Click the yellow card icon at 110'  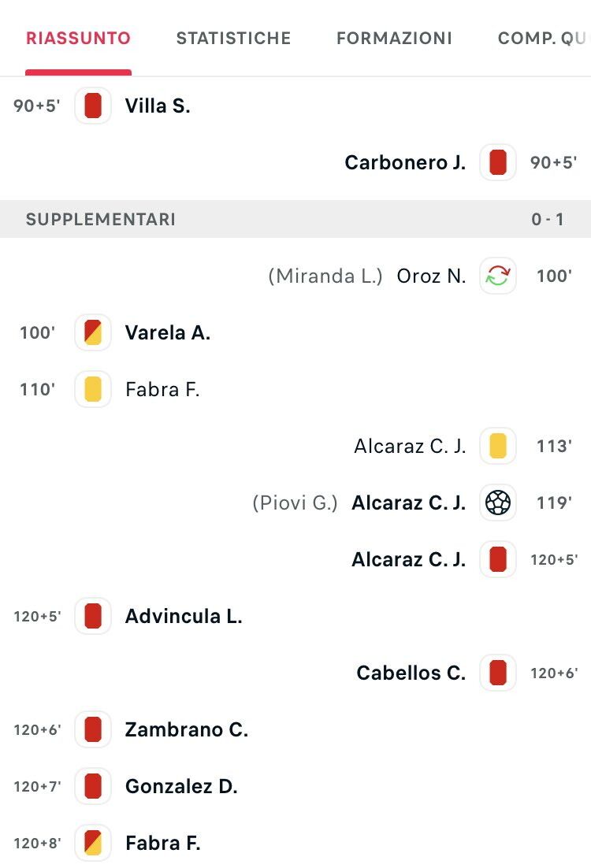click(93, 389)
